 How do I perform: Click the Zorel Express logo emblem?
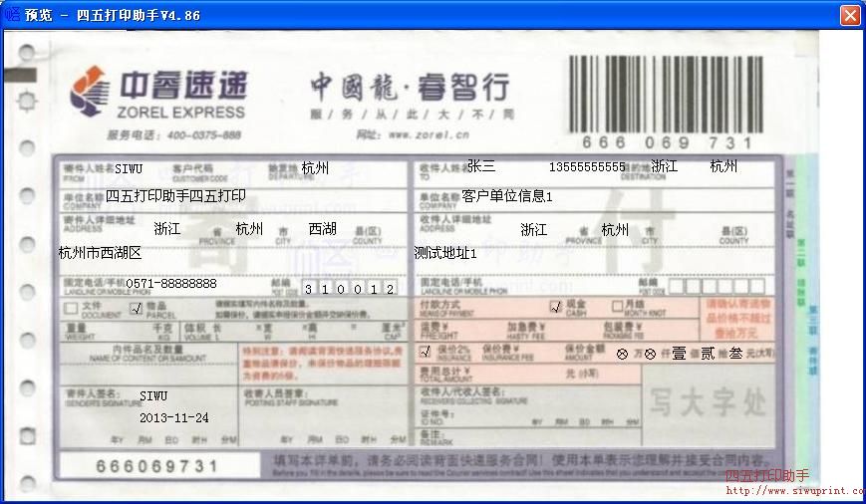point(88,91)
